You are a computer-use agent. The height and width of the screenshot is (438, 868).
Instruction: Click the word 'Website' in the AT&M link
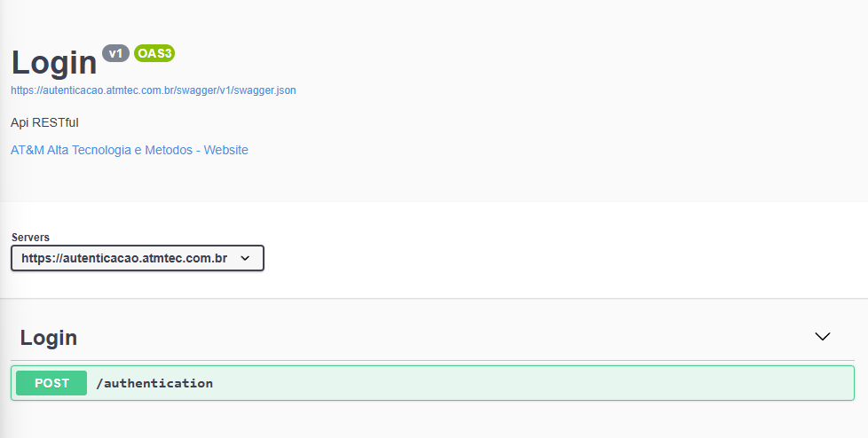225,150
